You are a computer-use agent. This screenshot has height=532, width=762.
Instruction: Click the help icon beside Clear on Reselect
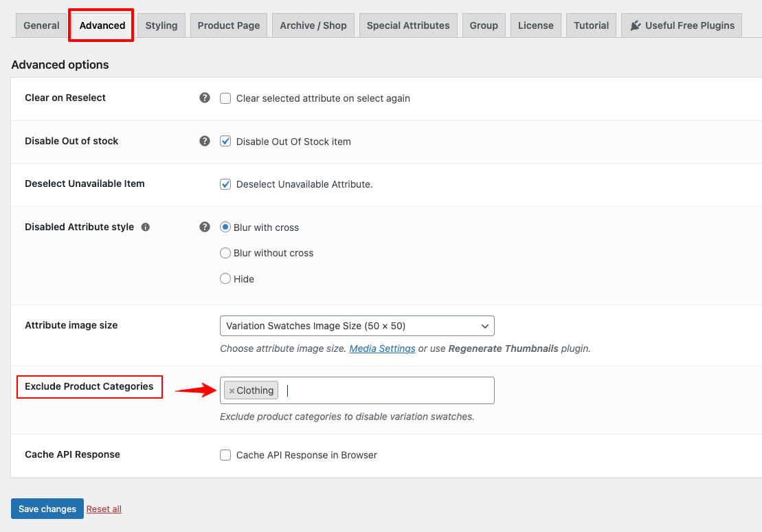coord(205,98)
